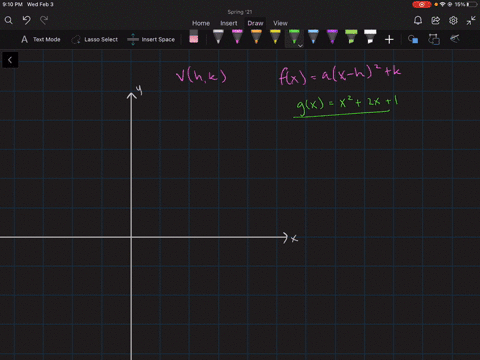Screen dimensions: 480x360
Task: Choose Insert Space tool
Action: click(x=151, y=39)
